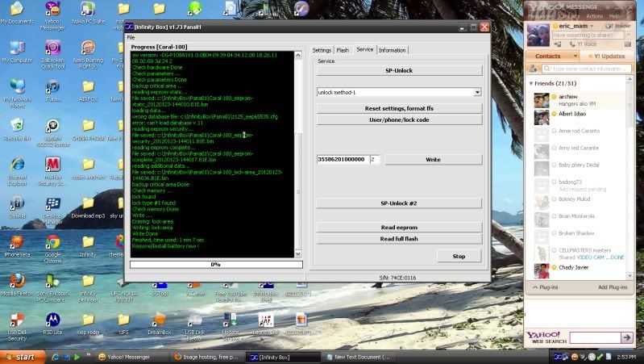Select the Service tab
Image resolution: width=644 pixels, height=364 pixels.
pos(364,49)
